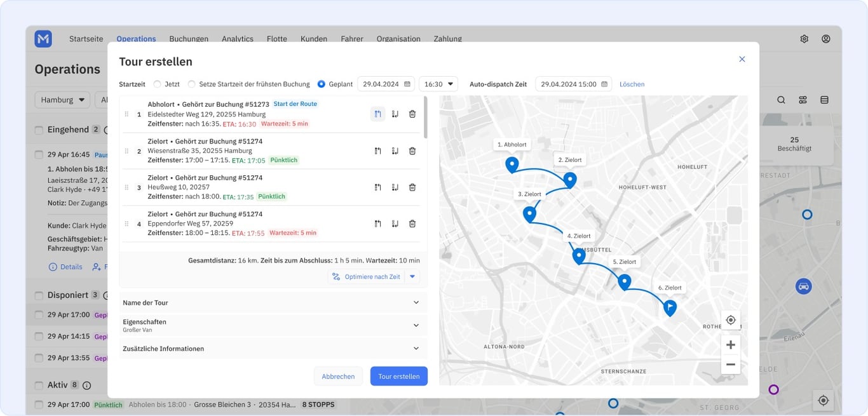This screenshot has width=868, height=416.
Task: Click the list view icon in Operations toolbar
Action: (825, 100)
